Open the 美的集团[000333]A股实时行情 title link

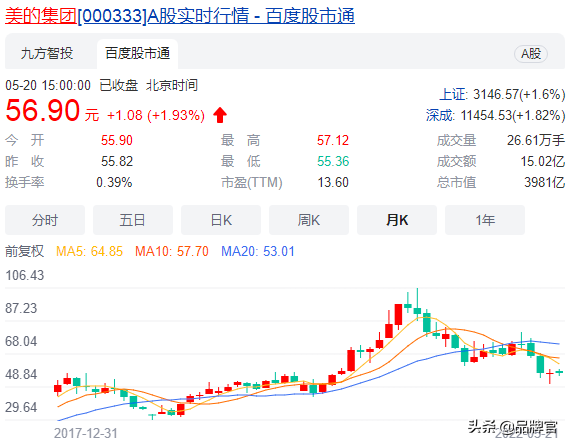180,16
